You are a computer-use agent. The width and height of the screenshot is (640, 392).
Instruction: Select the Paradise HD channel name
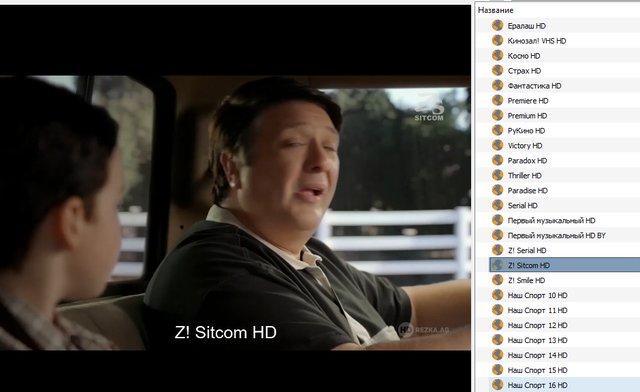coord(527,190)
